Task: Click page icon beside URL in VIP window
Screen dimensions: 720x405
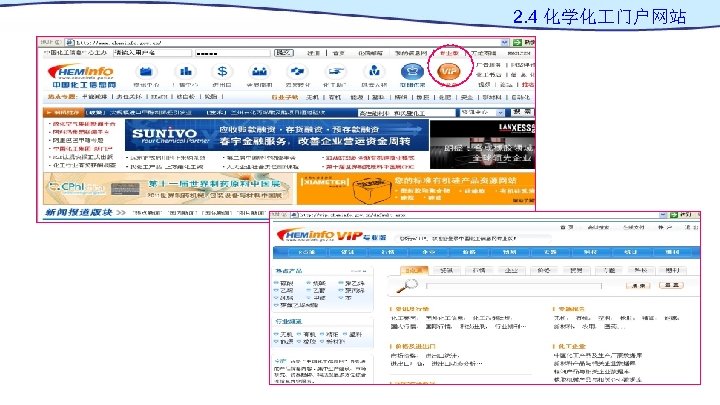Action: 294,215
